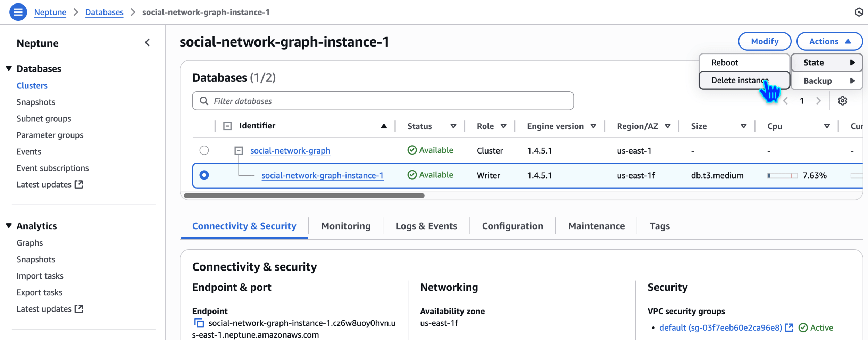Click the us-east-1f region cell

(x=636, y=175)
